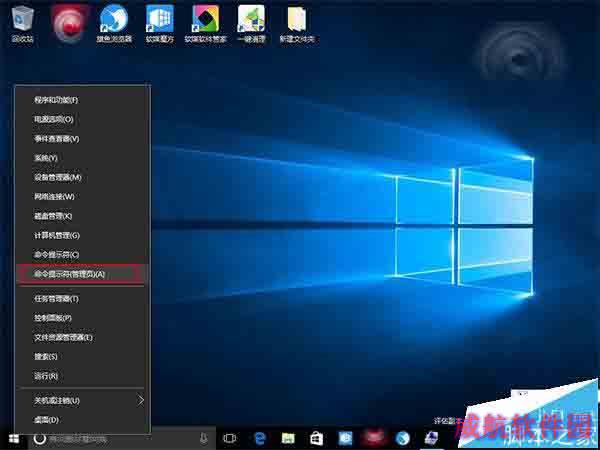This screenshot has width=600, height=450.
Task: Open Task View from the taskbar
Action: coord(230,439)
